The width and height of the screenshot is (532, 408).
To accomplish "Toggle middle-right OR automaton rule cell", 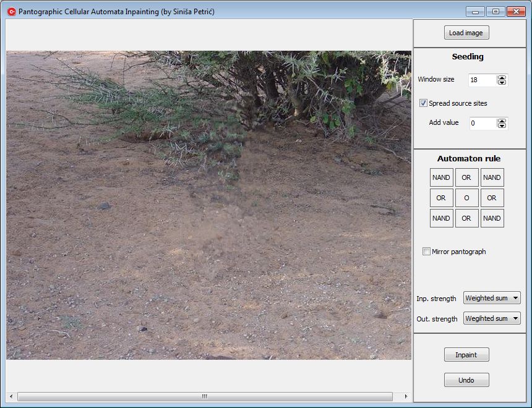I will pyautogui.click(x=492, y=198).
